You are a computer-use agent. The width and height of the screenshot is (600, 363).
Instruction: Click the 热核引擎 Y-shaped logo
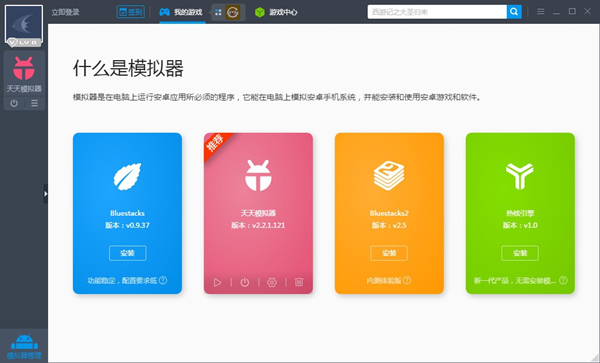point(520,176)
